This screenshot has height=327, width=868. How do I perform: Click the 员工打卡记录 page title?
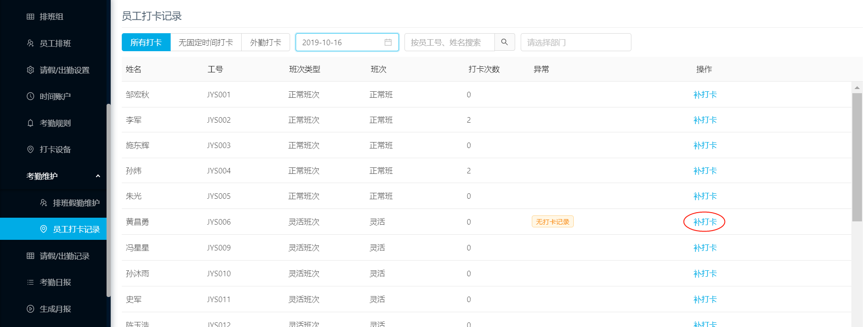pos(152,16)
